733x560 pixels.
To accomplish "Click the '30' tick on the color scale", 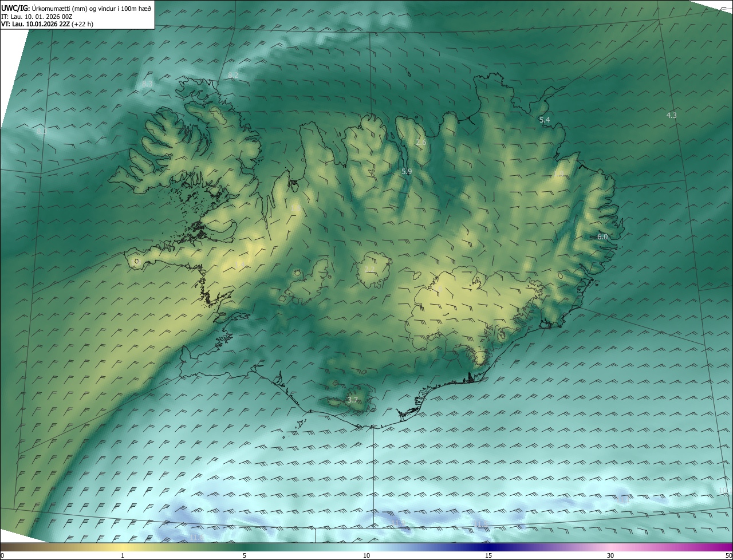I will point(610,555).
